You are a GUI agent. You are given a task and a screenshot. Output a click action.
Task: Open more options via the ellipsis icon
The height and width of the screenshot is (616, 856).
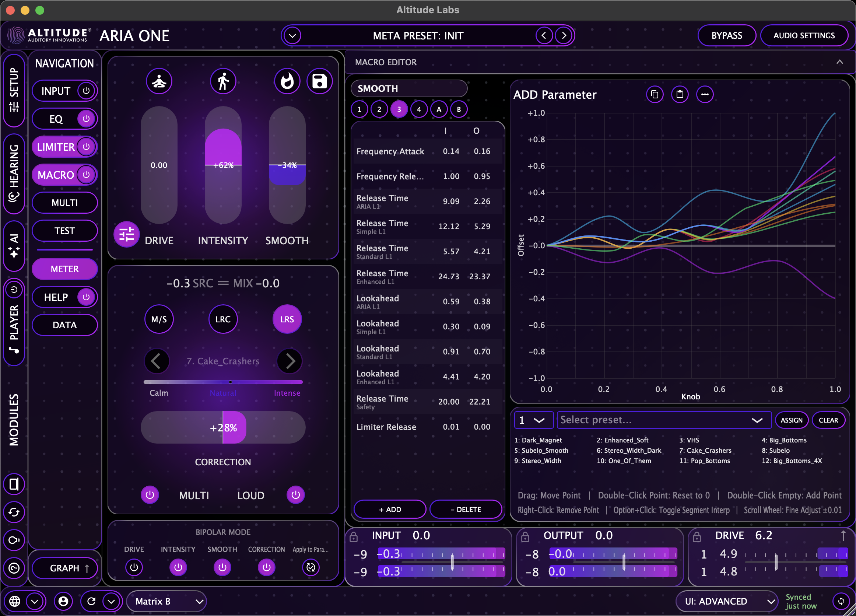[x=705, y=94]
